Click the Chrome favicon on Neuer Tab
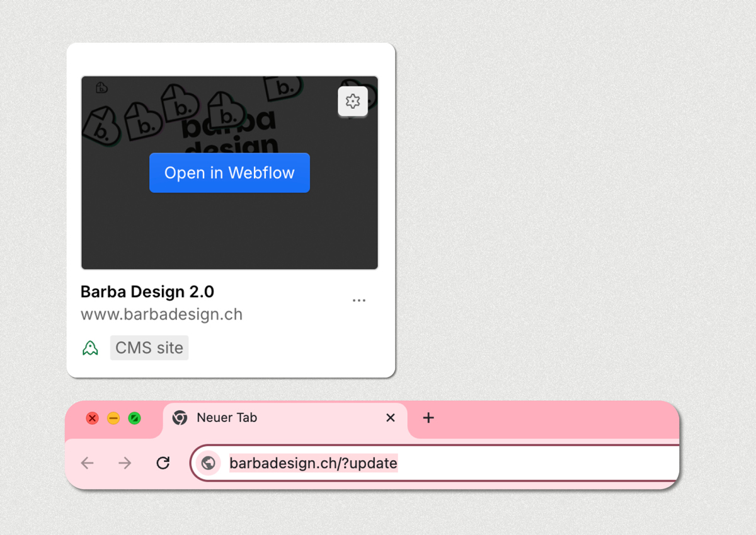Viewport: 756px width, 535px height. (x=180, y=418)
